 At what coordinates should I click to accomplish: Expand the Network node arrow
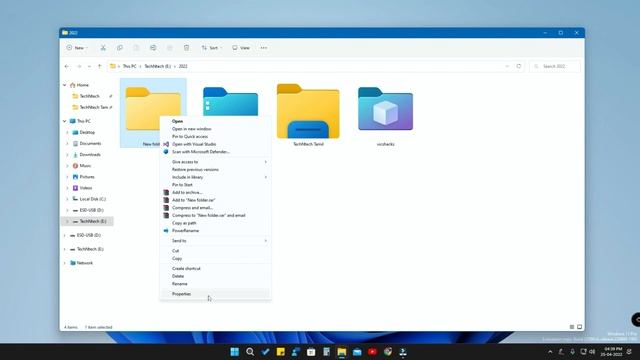pos(64,263)
